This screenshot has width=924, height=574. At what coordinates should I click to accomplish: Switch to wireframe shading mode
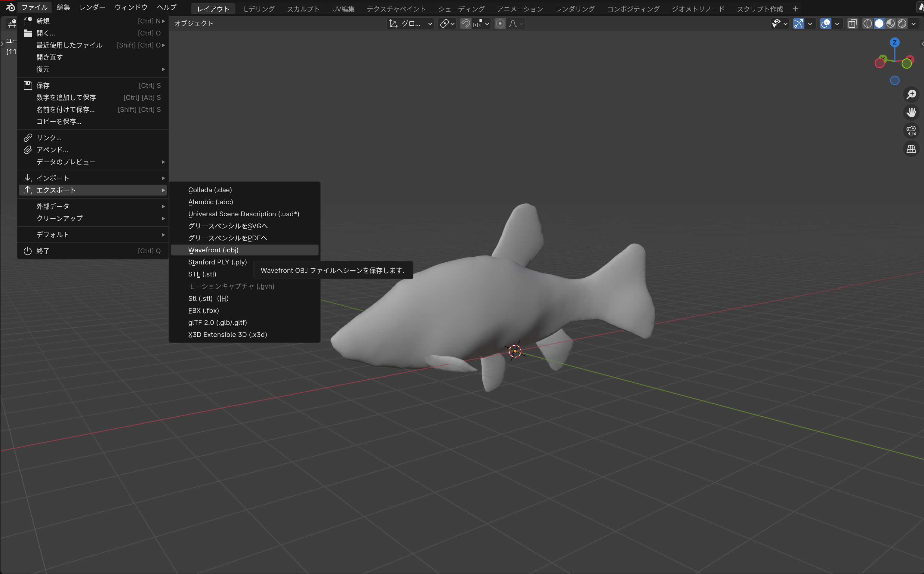click(x=867, y=23)
